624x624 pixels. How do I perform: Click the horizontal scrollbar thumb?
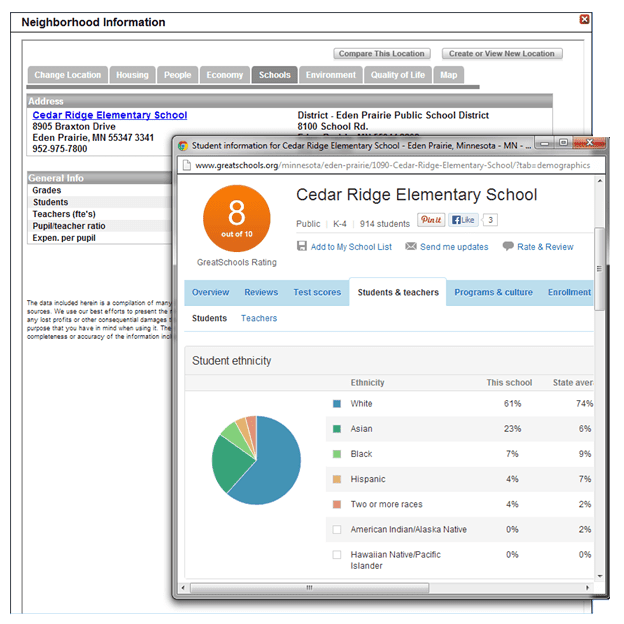tap(310, 588)
